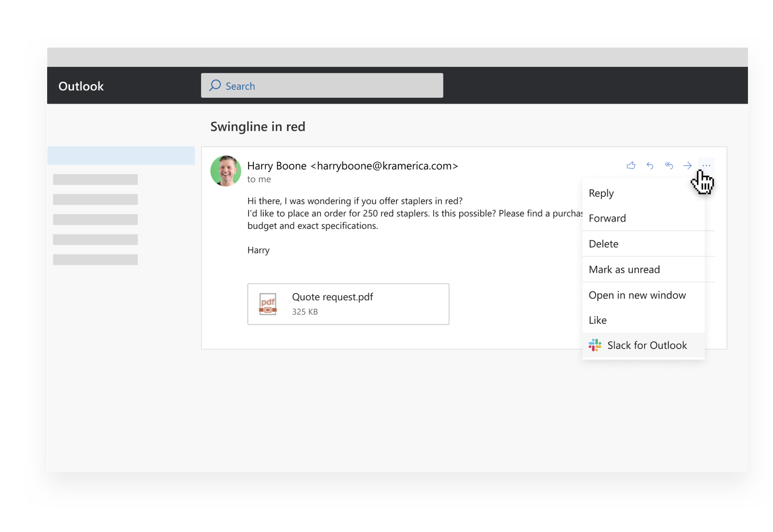The width and height of the screenshot is (773, 532).
Task: Click the '325 KB' attachment size
Action: pos(304,312)
